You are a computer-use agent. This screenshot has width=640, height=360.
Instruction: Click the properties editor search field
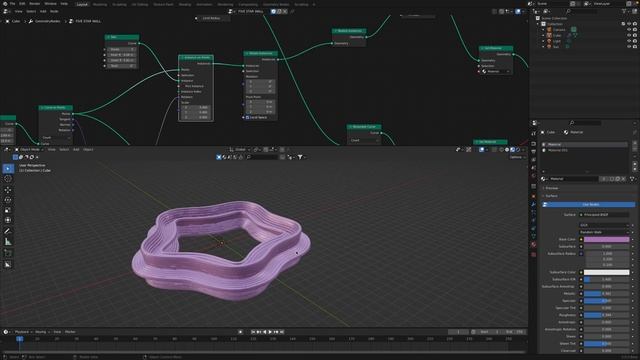point(585,123)
